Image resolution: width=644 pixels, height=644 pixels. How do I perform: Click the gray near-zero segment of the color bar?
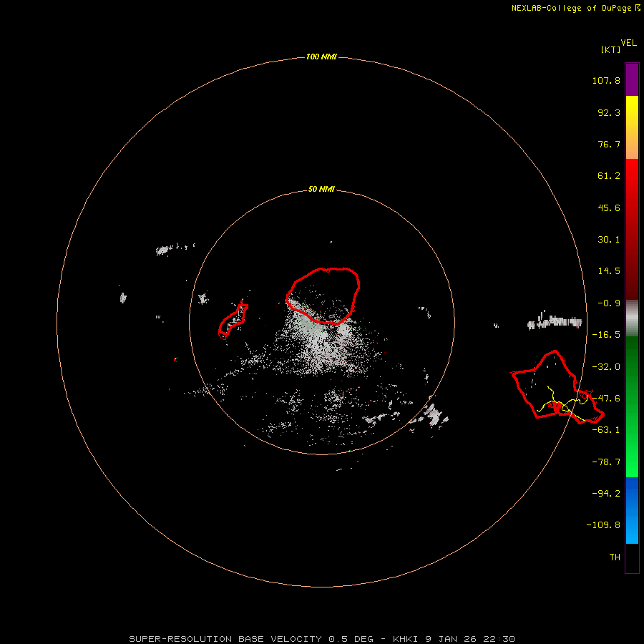tap(632, 318)
